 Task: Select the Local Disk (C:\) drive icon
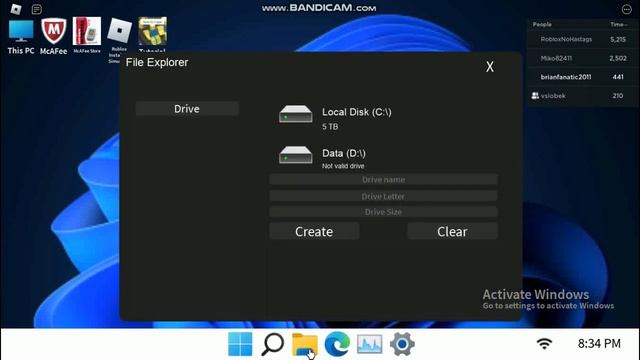296,114
